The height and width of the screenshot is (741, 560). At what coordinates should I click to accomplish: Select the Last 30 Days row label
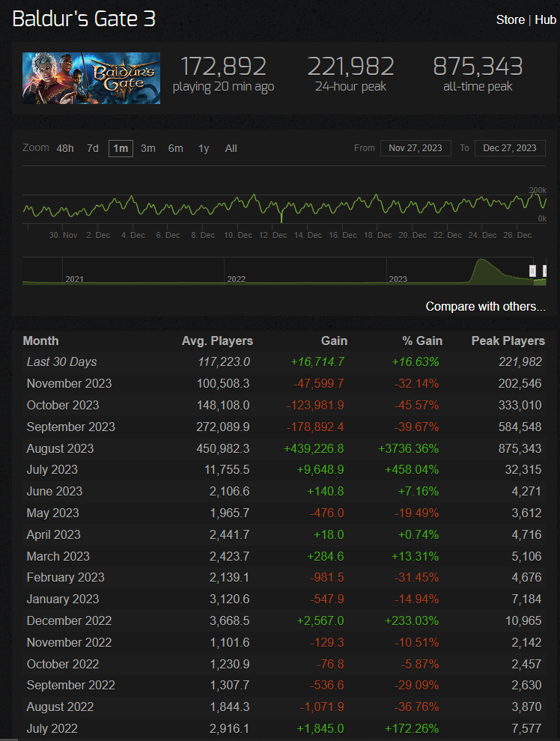pyautogui.click(x=62, y=362)
